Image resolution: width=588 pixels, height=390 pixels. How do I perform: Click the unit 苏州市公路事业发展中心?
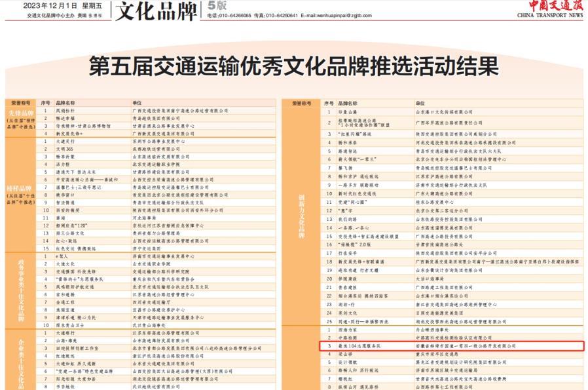point(158,142)
